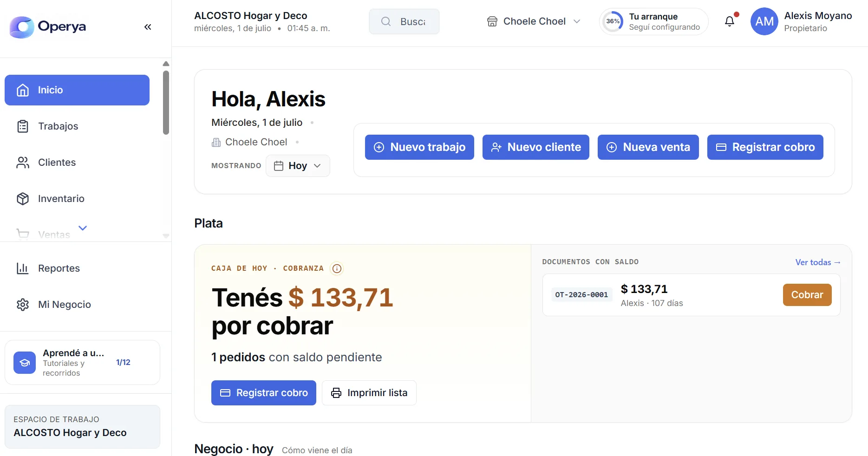Click the store icon beside Choele Choel
The width and height of the screenshot is (868, 456).
point(492,21)
